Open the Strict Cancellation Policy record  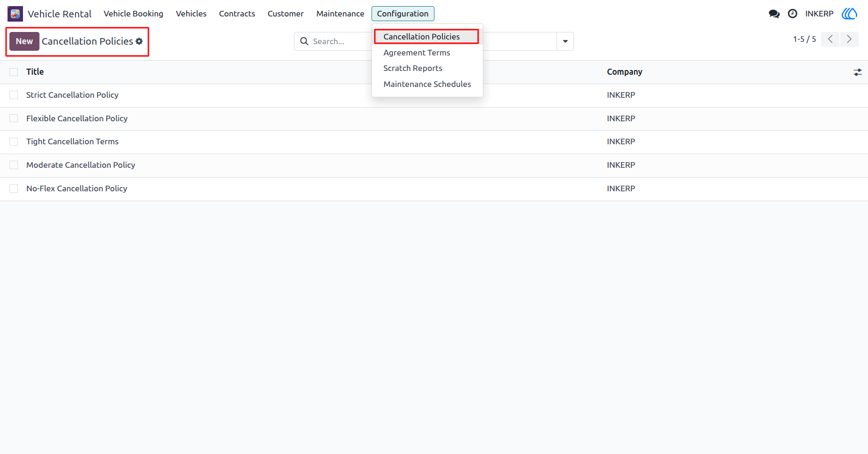pos(72,95)
